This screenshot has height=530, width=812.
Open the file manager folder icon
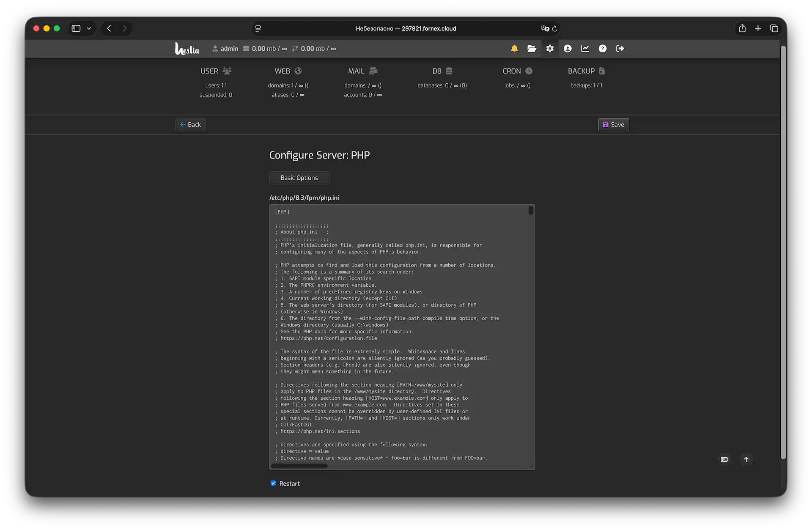pos(532,49)
